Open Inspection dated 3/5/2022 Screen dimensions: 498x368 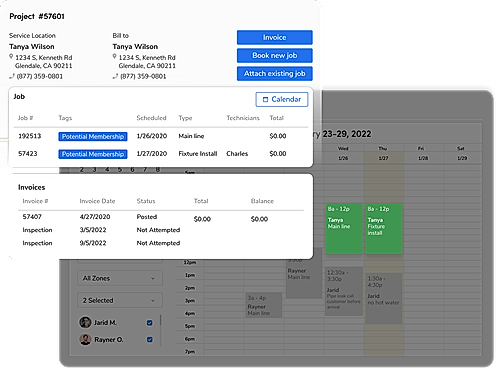(37, 230)
